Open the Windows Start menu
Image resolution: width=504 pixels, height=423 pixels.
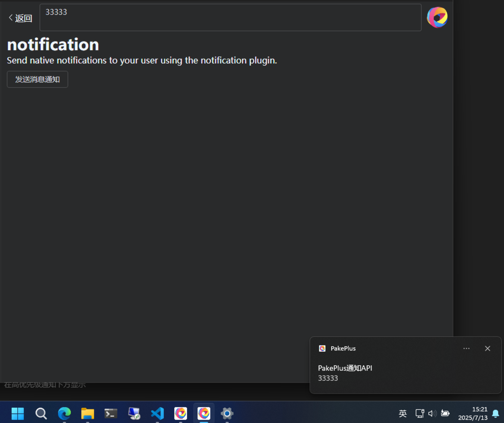(18, 413)
